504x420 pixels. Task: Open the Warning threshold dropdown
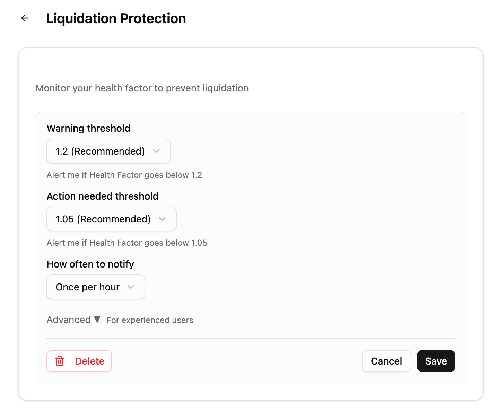click(108, 151)
